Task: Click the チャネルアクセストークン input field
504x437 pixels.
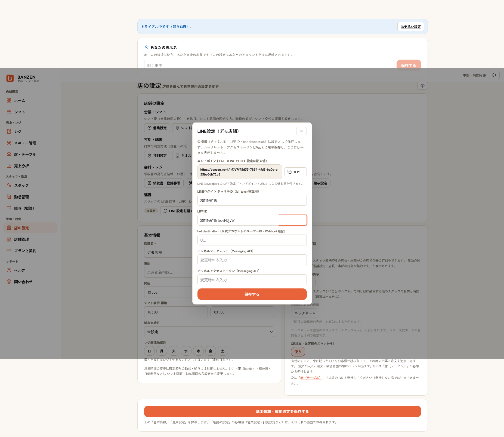Action: coord(252,280)
